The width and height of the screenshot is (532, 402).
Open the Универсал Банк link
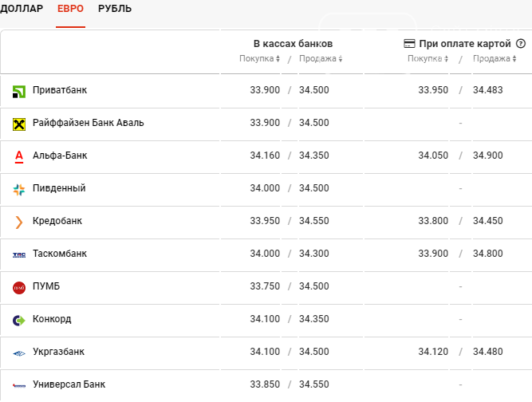[69, 384]
